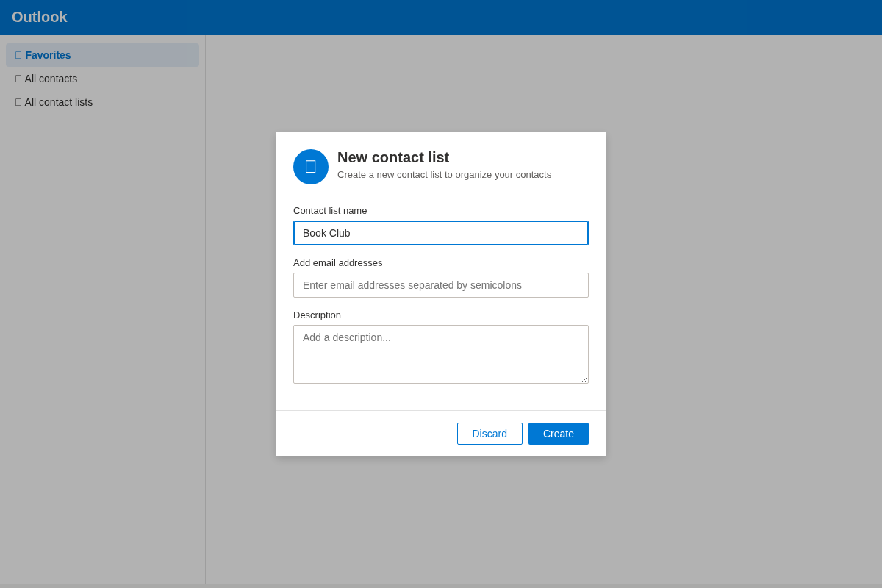Open the All contact lists section
The width and height of the screenshot is (882, 588).
pos(58,102)
